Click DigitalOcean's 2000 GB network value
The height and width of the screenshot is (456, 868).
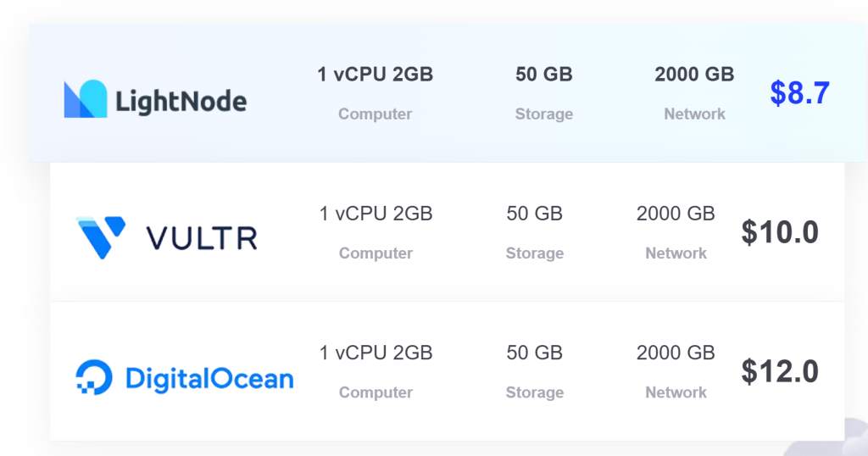(676, 353)
